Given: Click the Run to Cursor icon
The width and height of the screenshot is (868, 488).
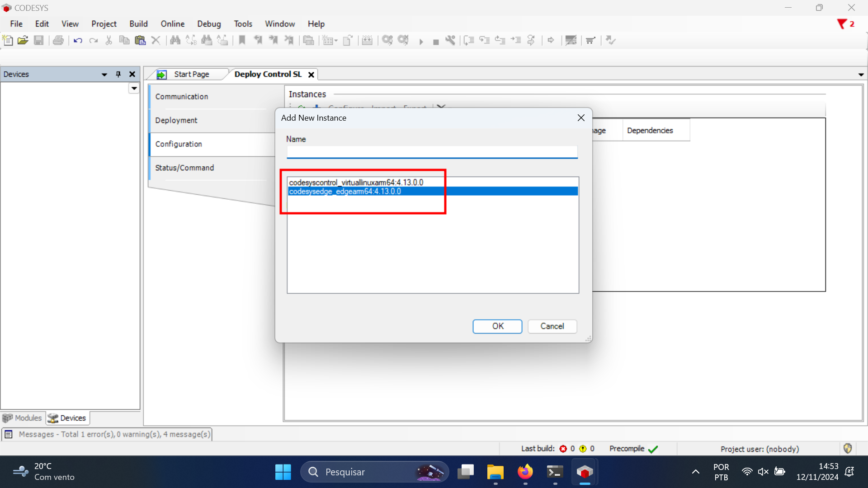Looking at the screenshot, I should (516, 40).
